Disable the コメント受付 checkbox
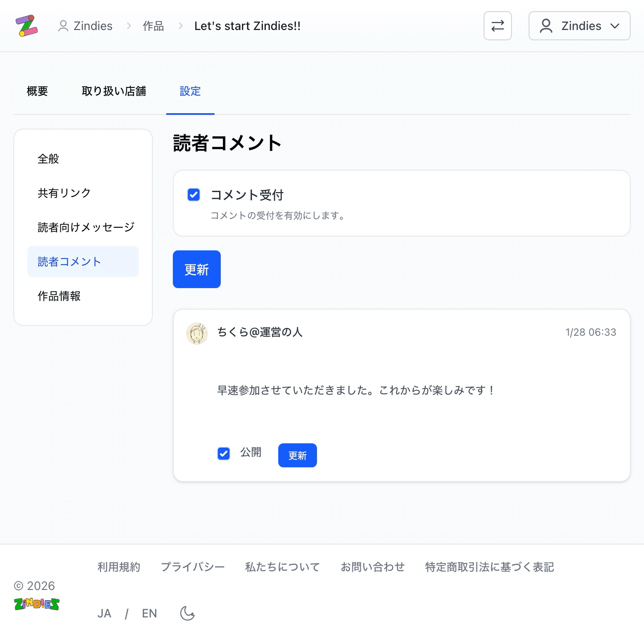Screen dimensions: 644x644 (x=194, y=195)
